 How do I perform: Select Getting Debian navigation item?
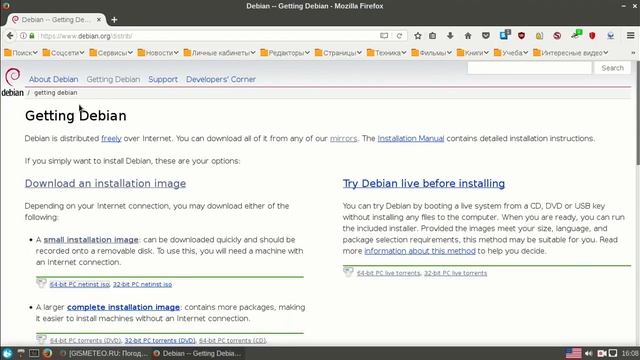pyautogui.click(x=113, y=79)
